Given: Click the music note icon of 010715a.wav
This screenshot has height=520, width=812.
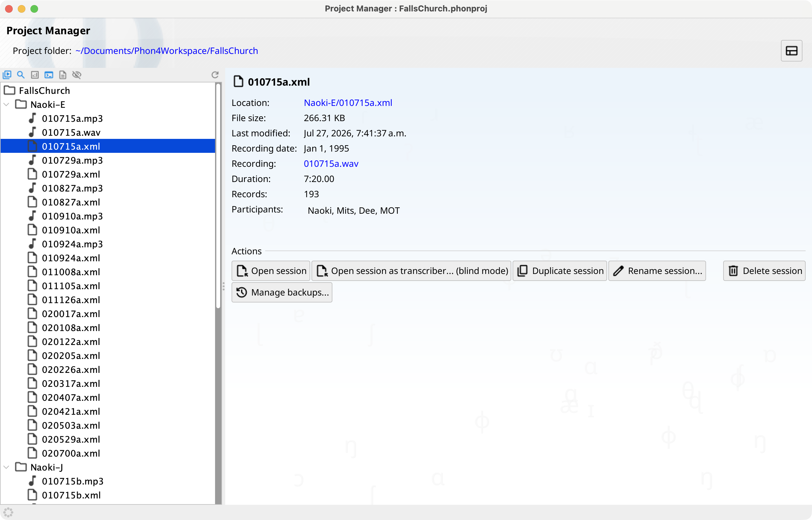Looking at the screenshot, I should [x=32, y=132].
